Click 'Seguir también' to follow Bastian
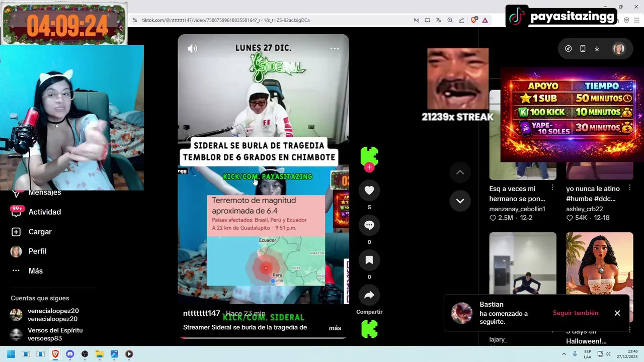 (576, 313)
